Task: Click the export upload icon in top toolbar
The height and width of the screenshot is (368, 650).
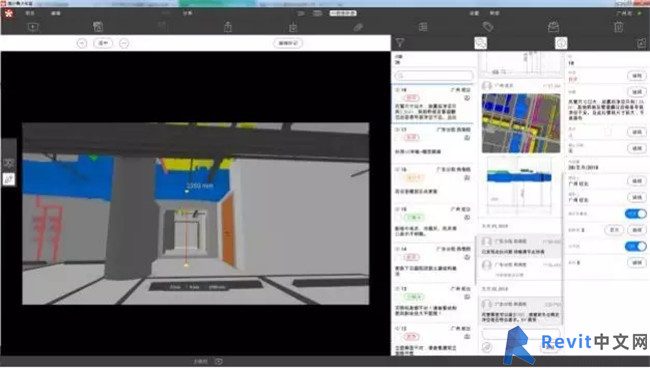Action: click(x=228, y=27)
